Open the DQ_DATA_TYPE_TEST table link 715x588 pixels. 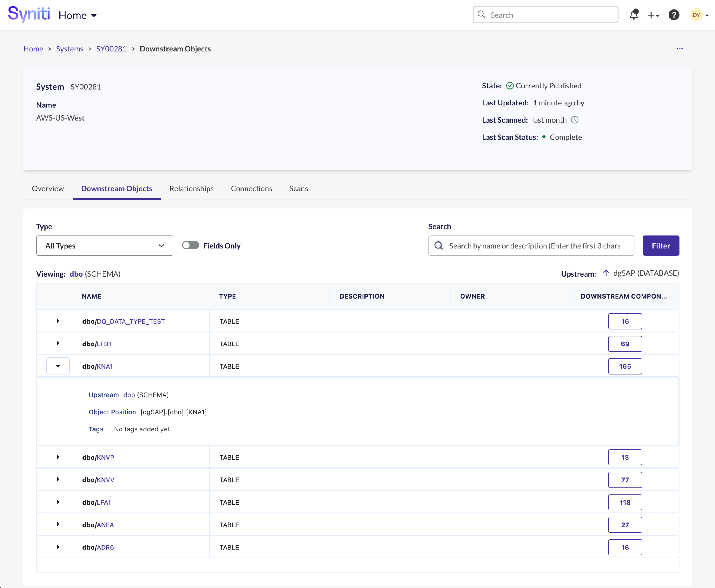131,321
